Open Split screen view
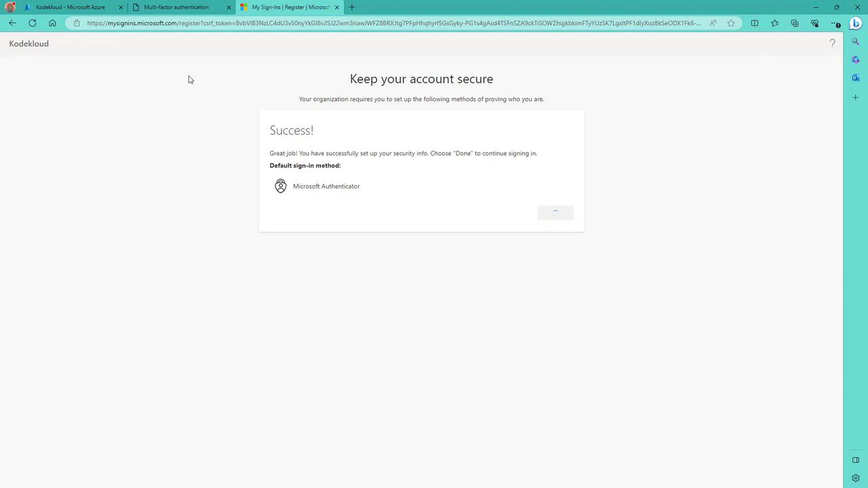This screenshot has height=488, width=868. [755, 23]
